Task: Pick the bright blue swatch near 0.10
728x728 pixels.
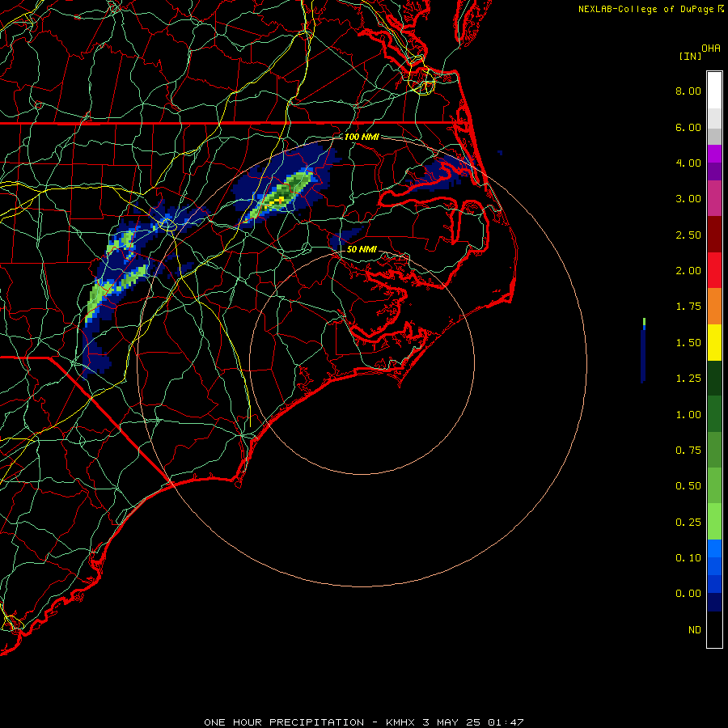Action: coord(714,548)
